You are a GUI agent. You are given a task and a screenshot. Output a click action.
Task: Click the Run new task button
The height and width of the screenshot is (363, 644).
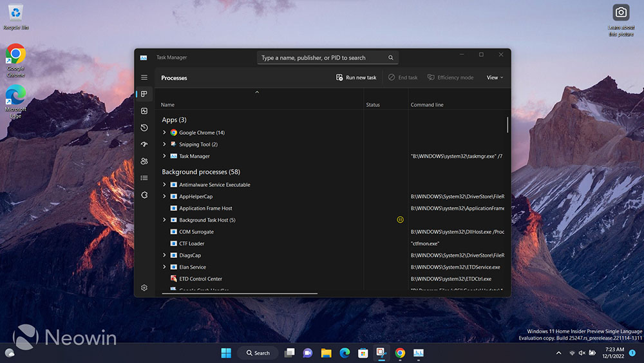click(356, 77)
